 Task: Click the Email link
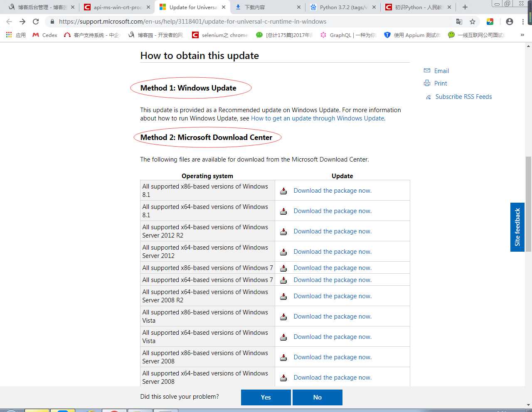[x=441, y=71]
